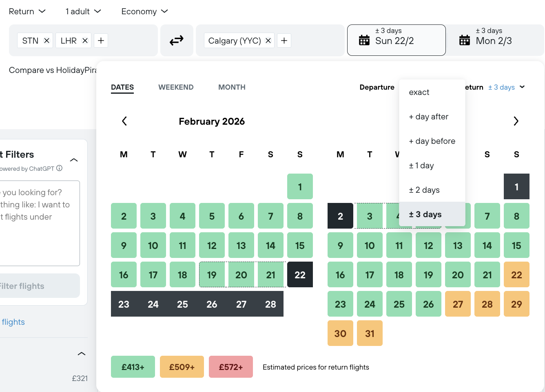545x392 pixels.
Task: Click the green £413+ price legend swatch
Action: pyautogui.click(x=133, y=367)
